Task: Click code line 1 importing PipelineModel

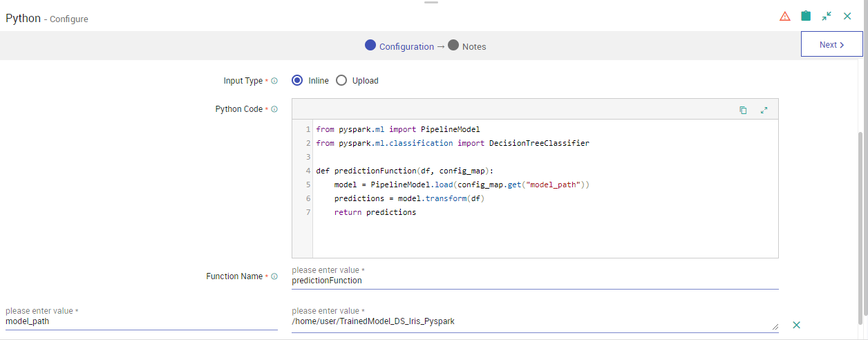Action: [x=397, y=129]
